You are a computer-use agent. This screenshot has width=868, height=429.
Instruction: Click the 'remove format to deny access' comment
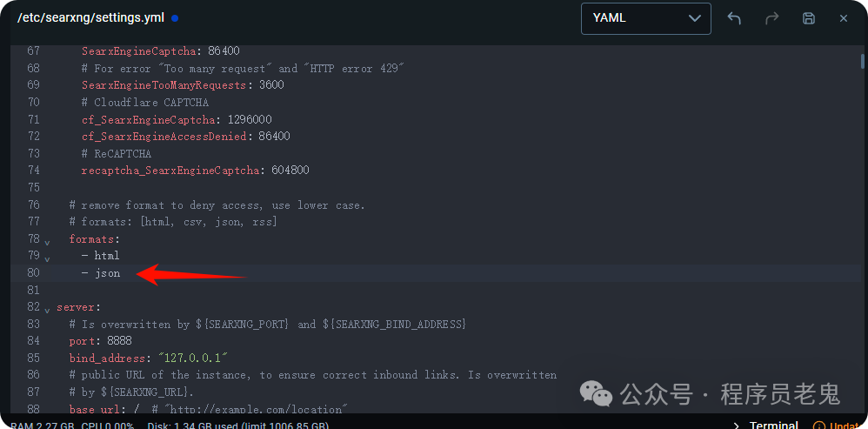point(217,205)
